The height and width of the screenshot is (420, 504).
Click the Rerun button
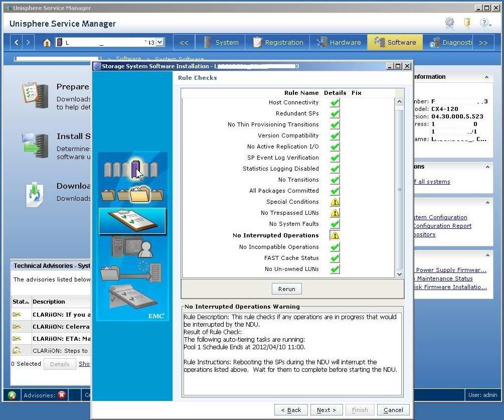click(287, 289)
